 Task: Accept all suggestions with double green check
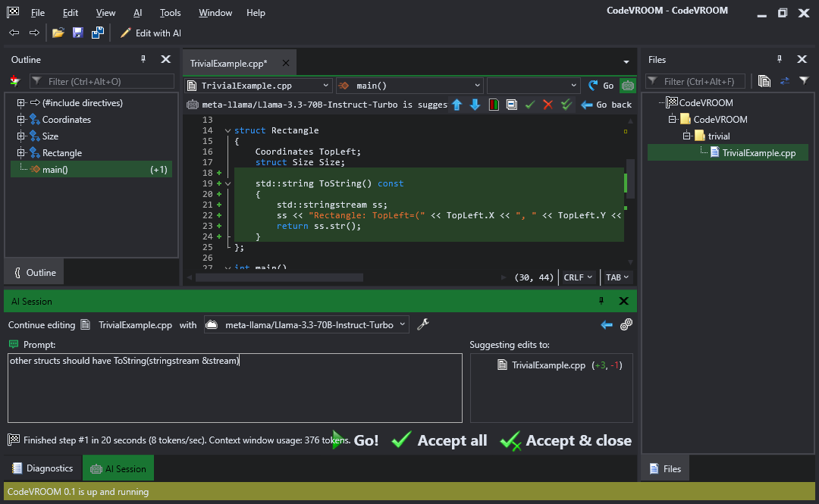coord(566,105)
